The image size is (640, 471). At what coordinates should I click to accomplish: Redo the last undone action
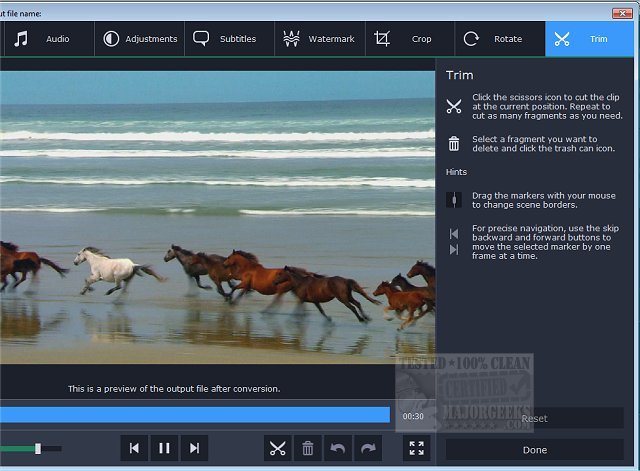366,449
